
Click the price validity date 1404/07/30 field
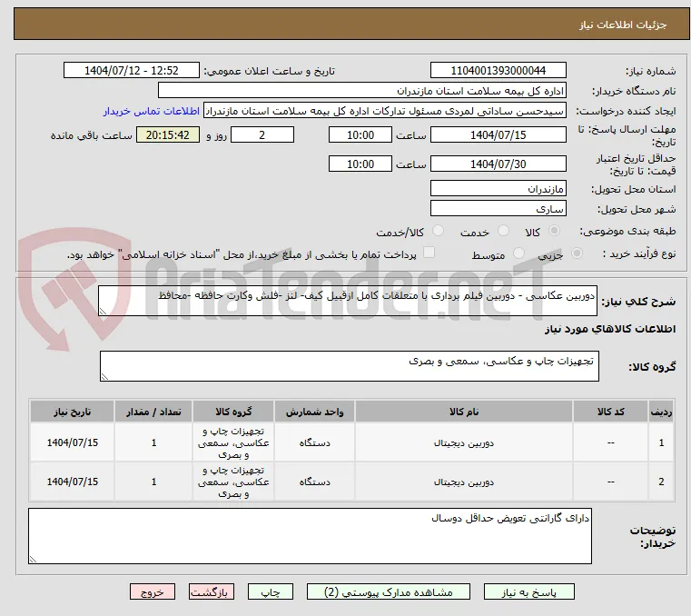[498, 164]
